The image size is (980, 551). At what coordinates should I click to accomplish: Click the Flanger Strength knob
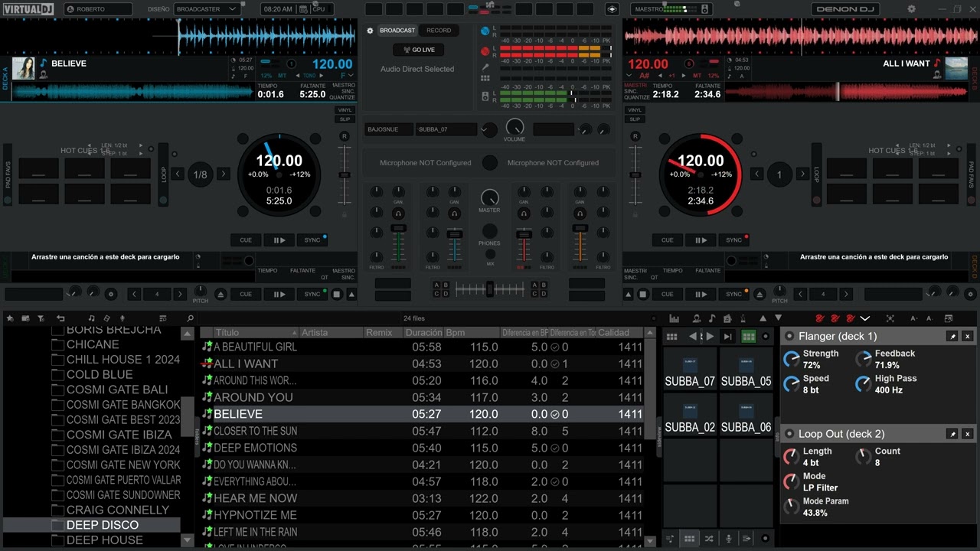(x=791, y=360)
